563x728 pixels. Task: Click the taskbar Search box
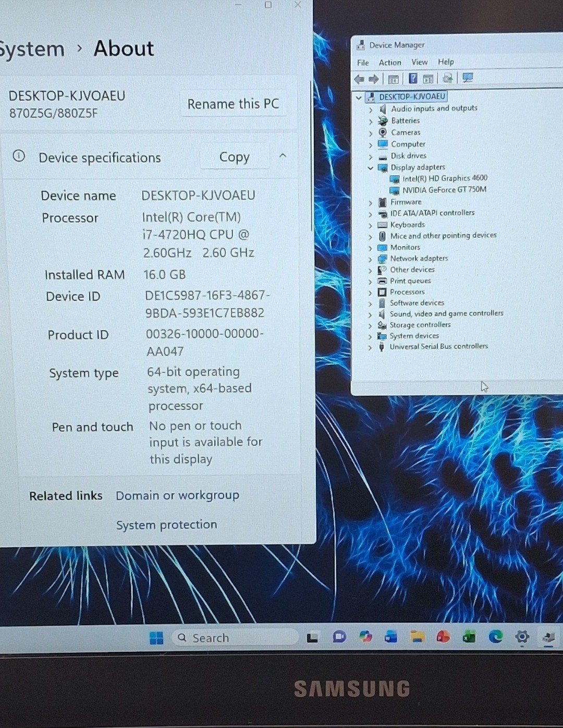click(x=235, y=638)
